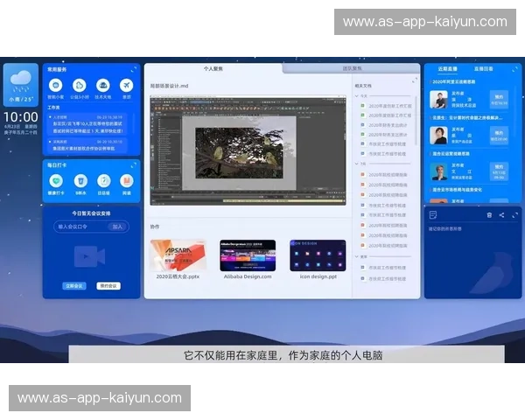Open blue-icon 2020年财务支出统计 under 今天

(384, 125)
